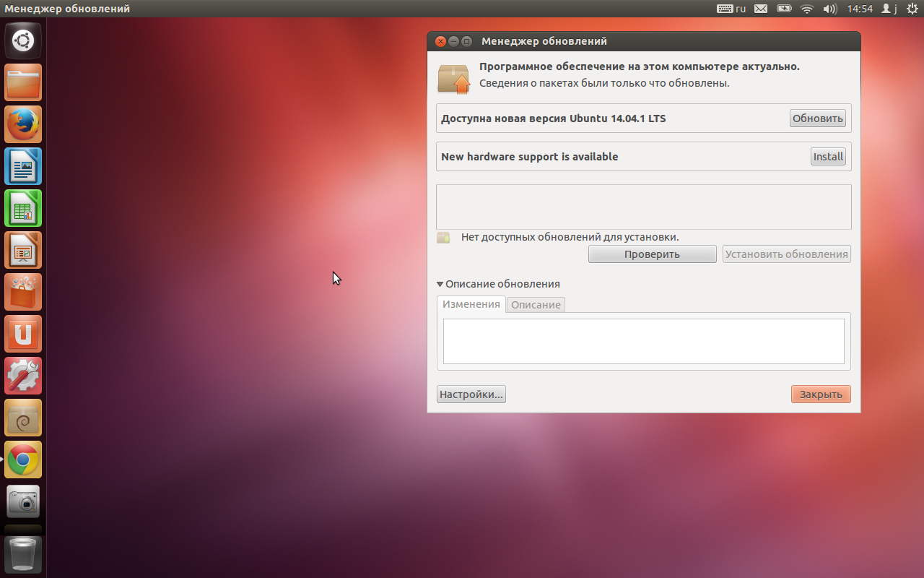Screen dimensions: 924x578
Task: Open the Trash in the launcher
Action: [23, 555]
